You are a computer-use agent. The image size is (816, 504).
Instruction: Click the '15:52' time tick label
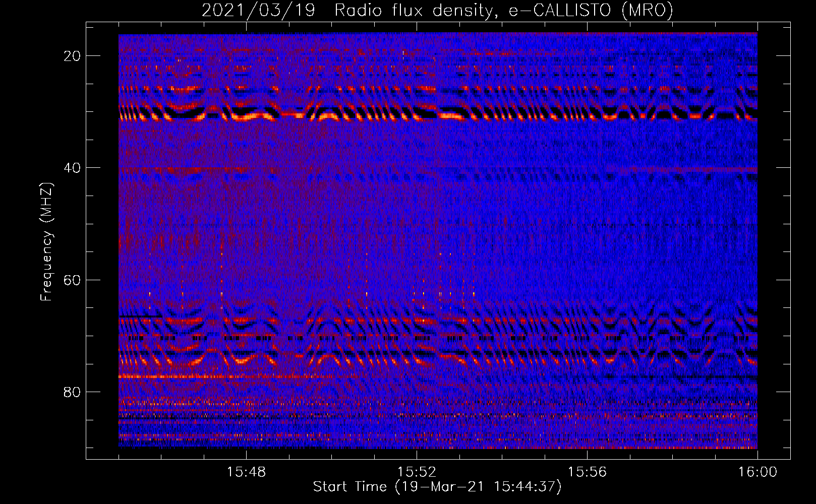tap(417, 472)
